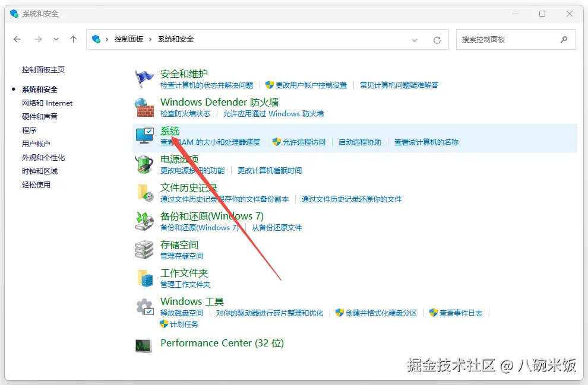Open 常见计算机问题疑难解答 link

point(399,85)
